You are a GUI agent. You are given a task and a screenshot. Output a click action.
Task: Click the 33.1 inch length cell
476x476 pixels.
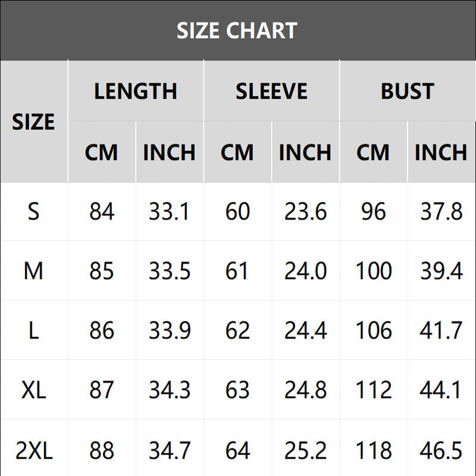[170, 212]
